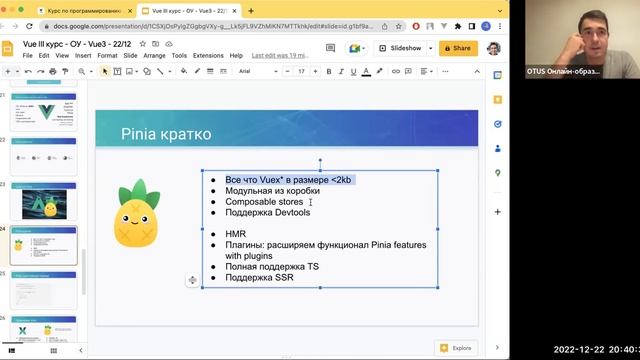The image size is (640, 360).
Task: Start the Slideshow
Action: tap(400, 48)
